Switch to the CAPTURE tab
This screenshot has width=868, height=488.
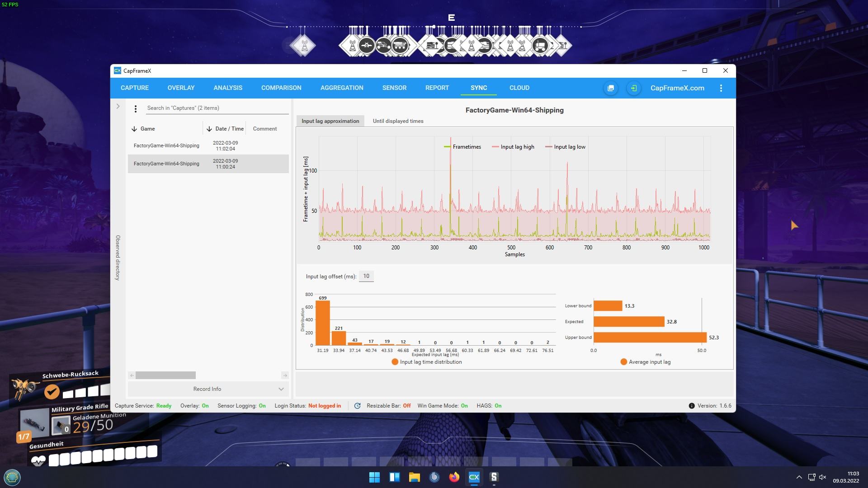[x=135, y=88]
